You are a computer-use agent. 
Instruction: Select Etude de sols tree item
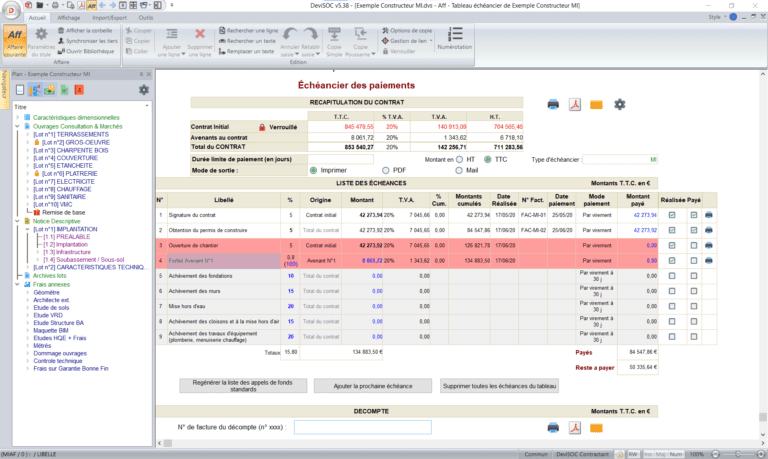pos(51,308)
